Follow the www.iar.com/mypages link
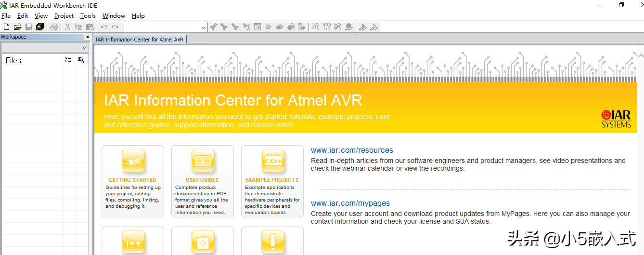Screen dimensions: 644x255 (x=350, y=203)
